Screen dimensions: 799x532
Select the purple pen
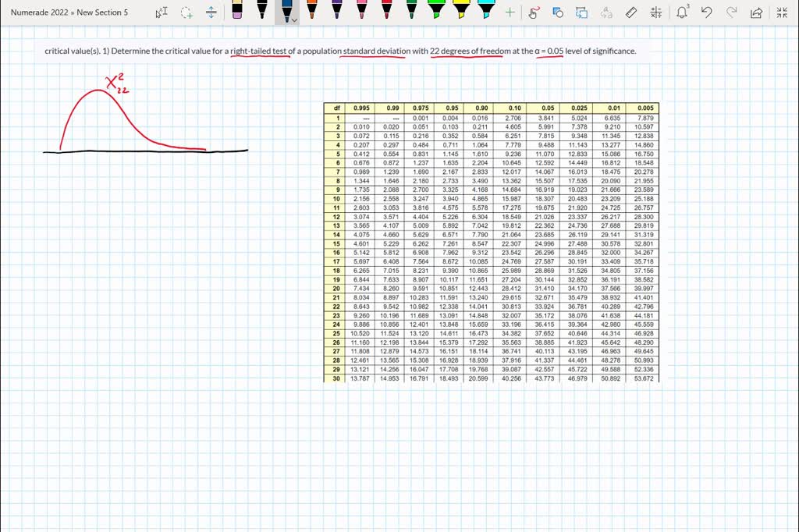pos(336,12)
